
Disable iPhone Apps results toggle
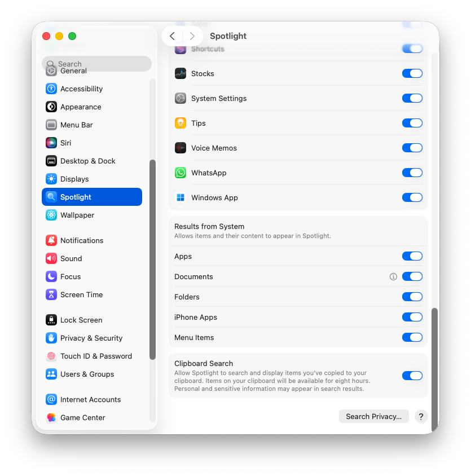pyautogui.click(x=412, y=317)
